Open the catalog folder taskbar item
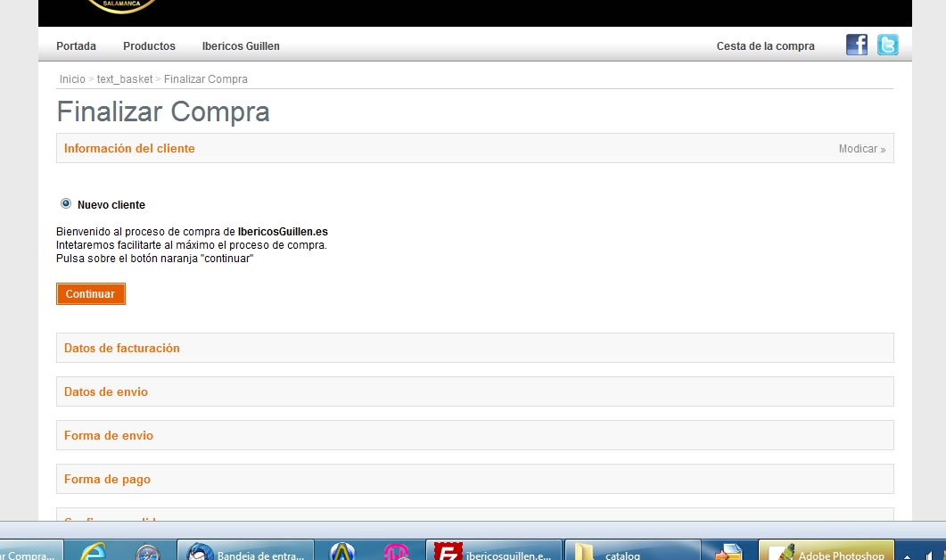Screen dimensions: 946x560 [x=633, y=551]
